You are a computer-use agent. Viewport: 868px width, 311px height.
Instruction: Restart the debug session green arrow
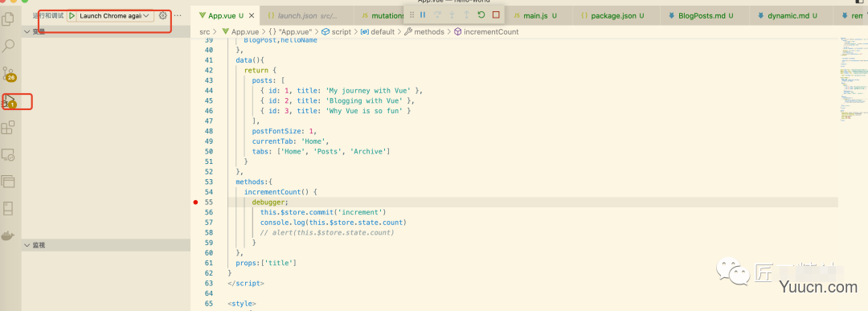[481, 15]
